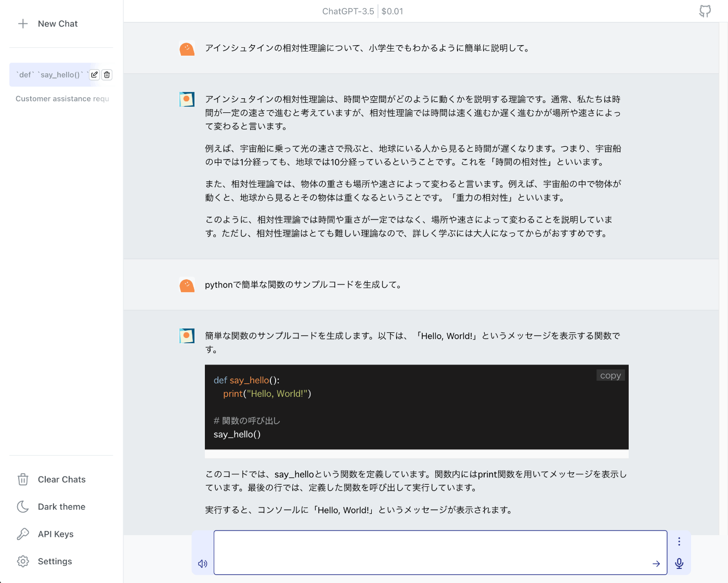This screenshot has height=583, width=728.
Task: Open the Customer assistance chat
Action: (62, 99)
